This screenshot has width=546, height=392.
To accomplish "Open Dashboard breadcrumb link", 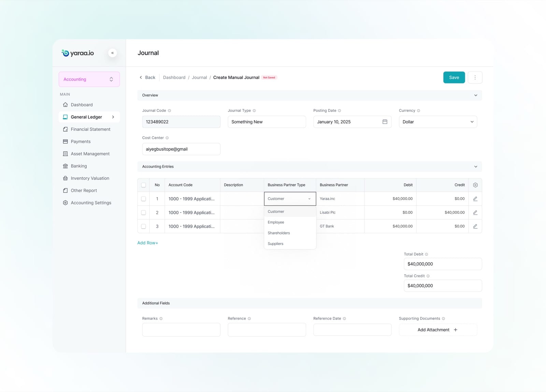I will click(174, 77).
